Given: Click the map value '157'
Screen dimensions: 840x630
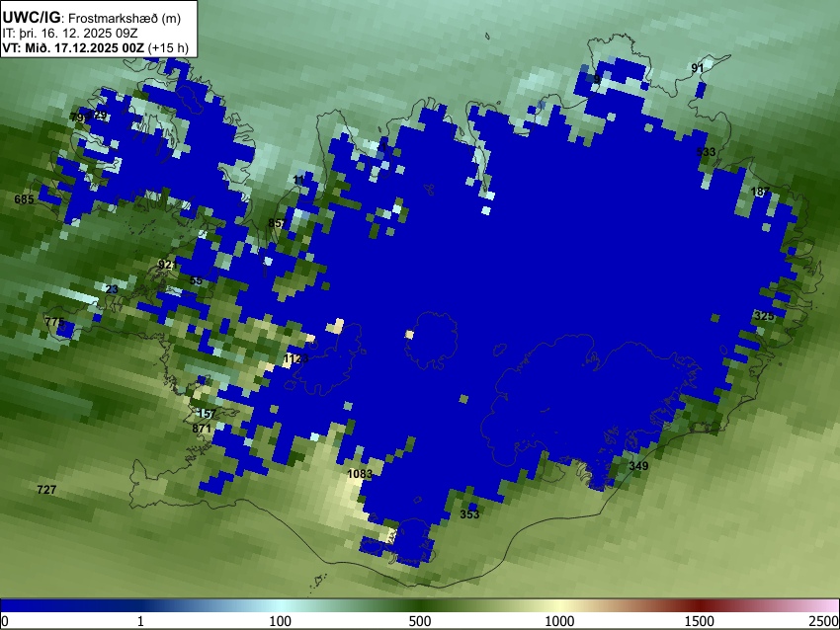Looking at the screenshot, I should click(x=207, y=413).
